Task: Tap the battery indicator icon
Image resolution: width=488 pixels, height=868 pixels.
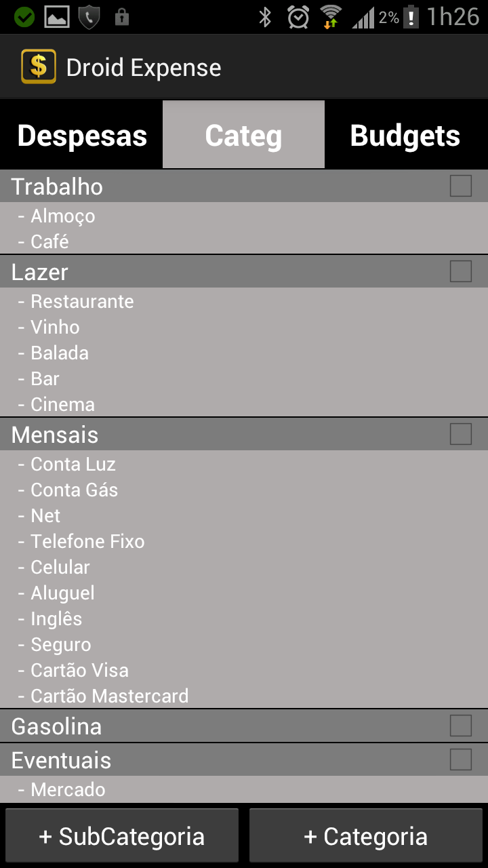Action: (411, 17)
